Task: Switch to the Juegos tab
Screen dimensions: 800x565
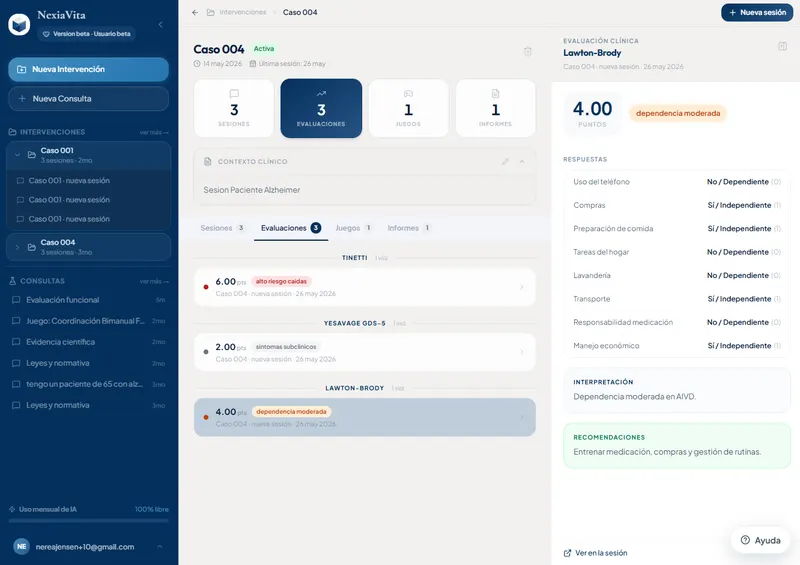Action: coord(353,228)
